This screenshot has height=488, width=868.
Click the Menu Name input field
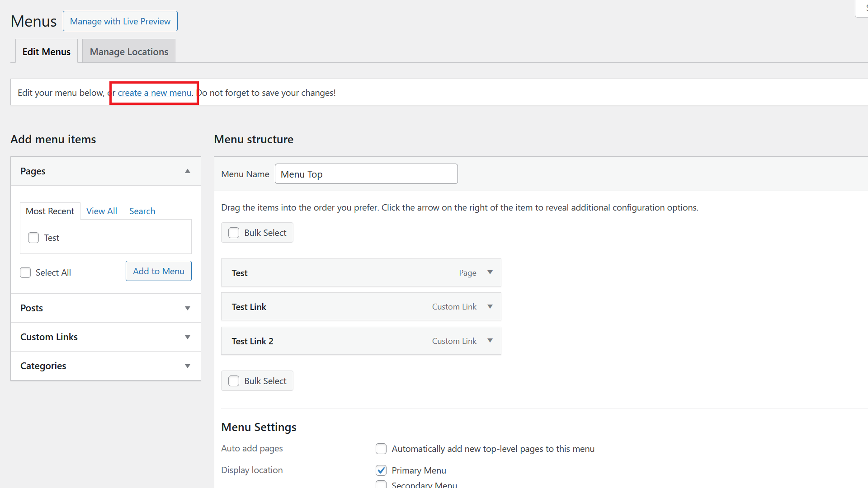coord(366,174)
